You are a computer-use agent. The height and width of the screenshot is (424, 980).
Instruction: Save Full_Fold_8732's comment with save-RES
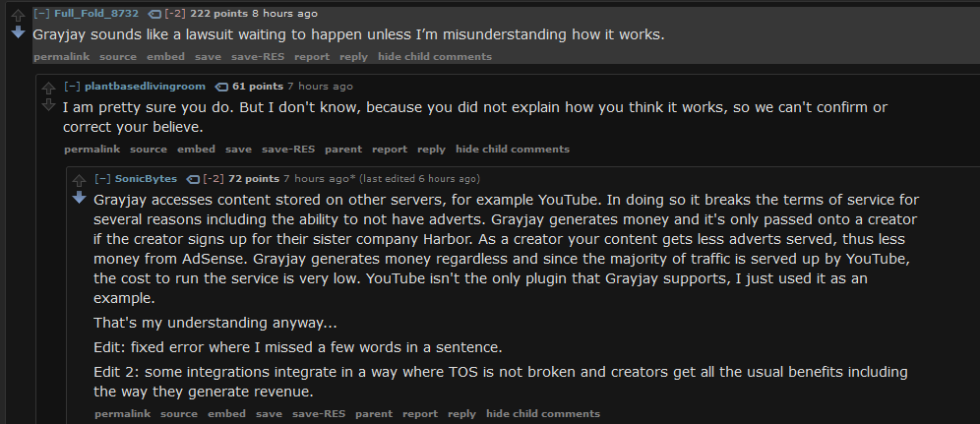257,57
